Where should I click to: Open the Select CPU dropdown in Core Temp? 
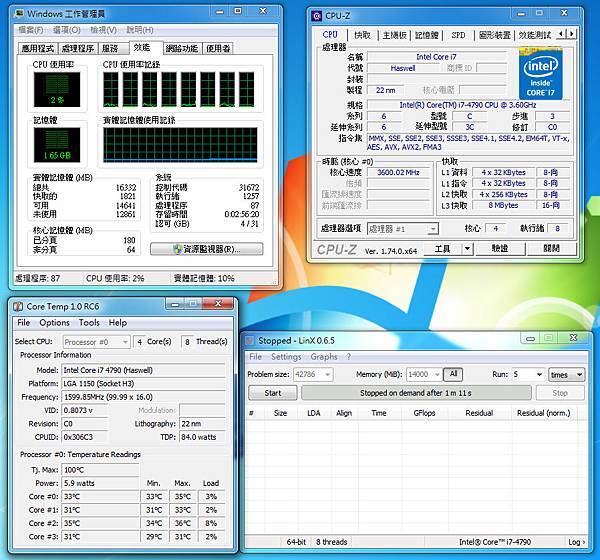coord(96,342)
